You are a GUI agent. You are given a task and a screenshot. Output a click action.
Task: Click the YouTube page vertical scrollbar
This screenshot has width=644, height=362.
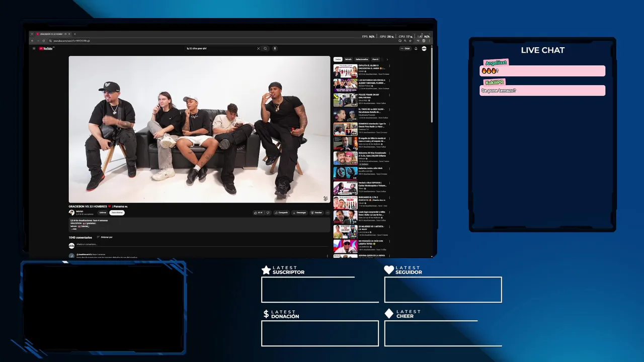[x=432, y=84]
